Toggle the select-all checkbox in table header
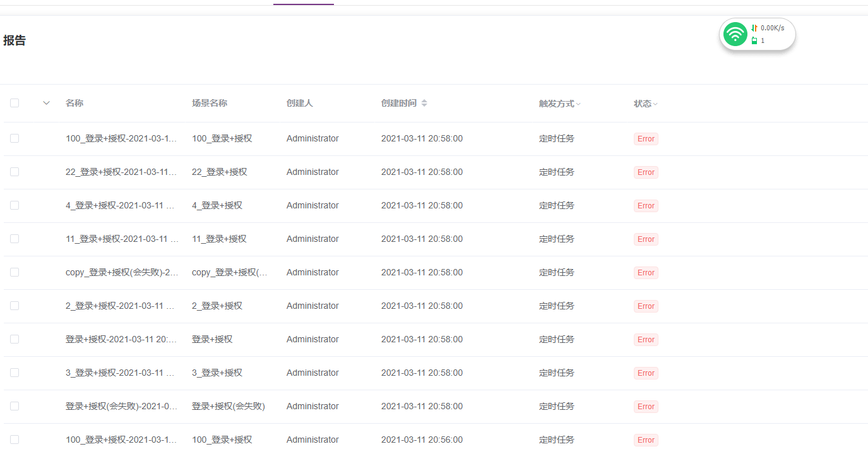The width and height of the screenshot is (868, 449). click(15, 103)
